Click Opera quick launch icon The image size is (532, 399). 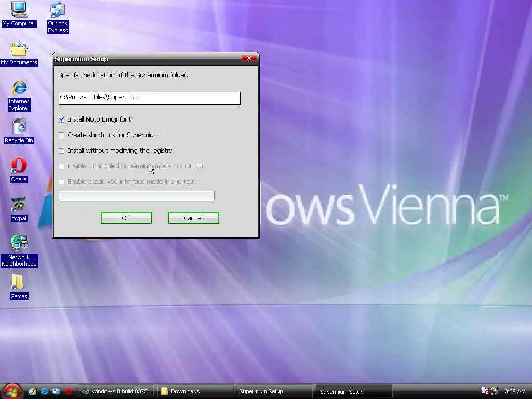click(68, 391)
